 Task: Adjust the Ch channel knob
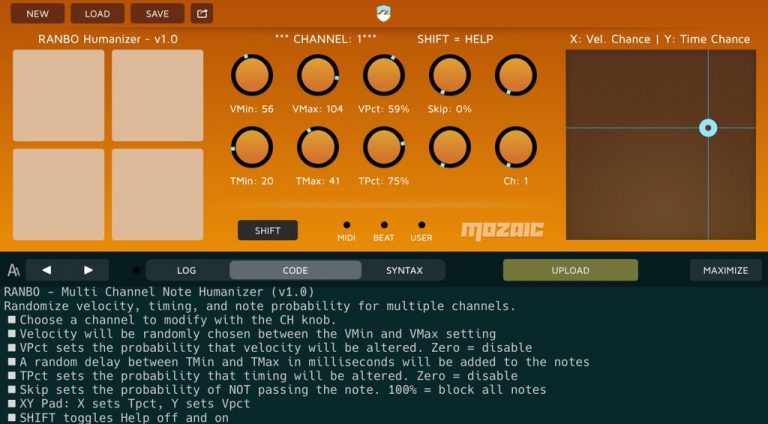(516, 147)
